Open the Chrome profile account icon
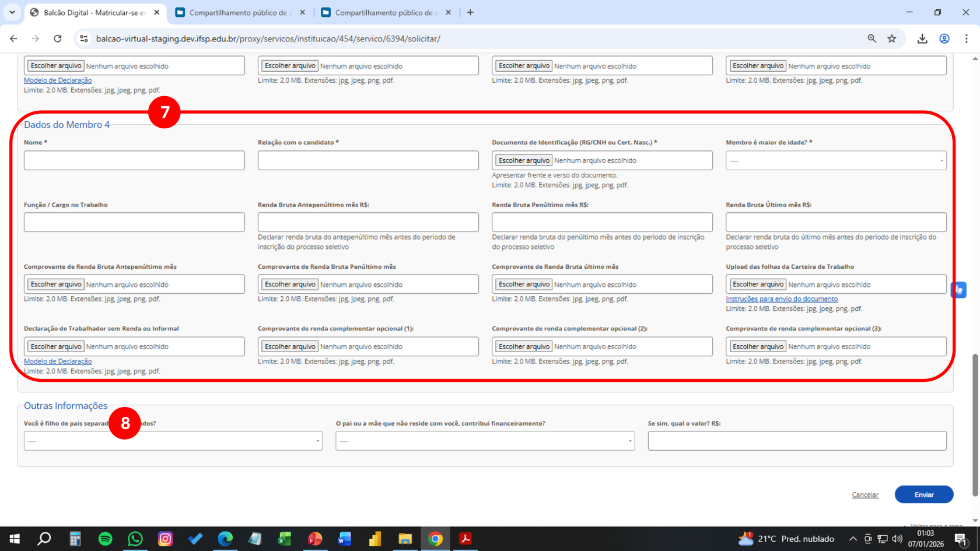 pyautogui.click(x=944, y=38)
